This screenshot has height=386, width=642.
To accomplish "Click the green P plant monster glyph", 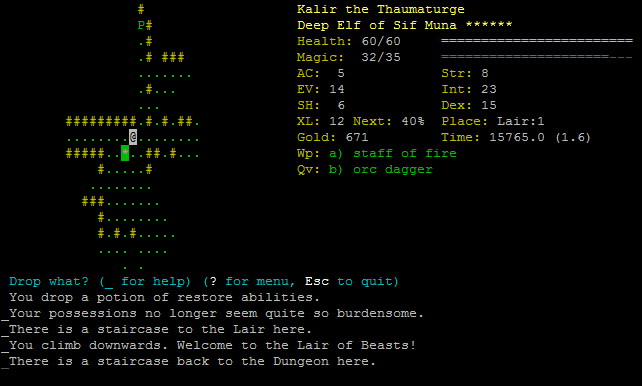I will [x=141, y=25].
